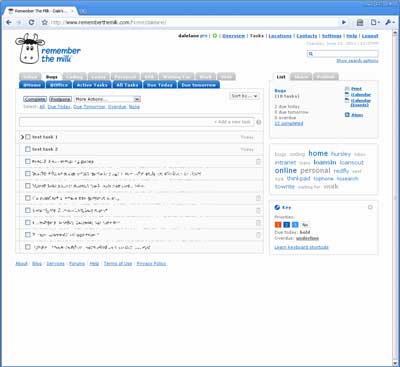
Task: Bookmark the page with the star icon
Action: click(x=45, y=22)
